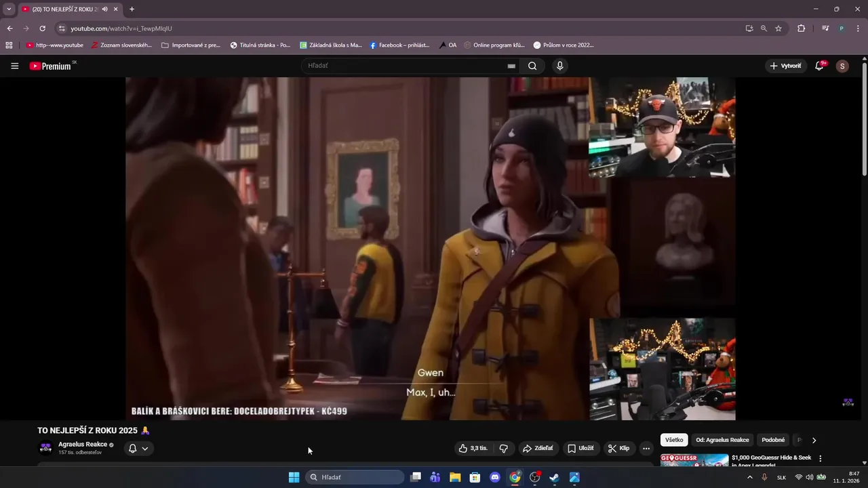View site information icon in address bar
The width and height of the screenshot is (868, 488).
[62, 28]
